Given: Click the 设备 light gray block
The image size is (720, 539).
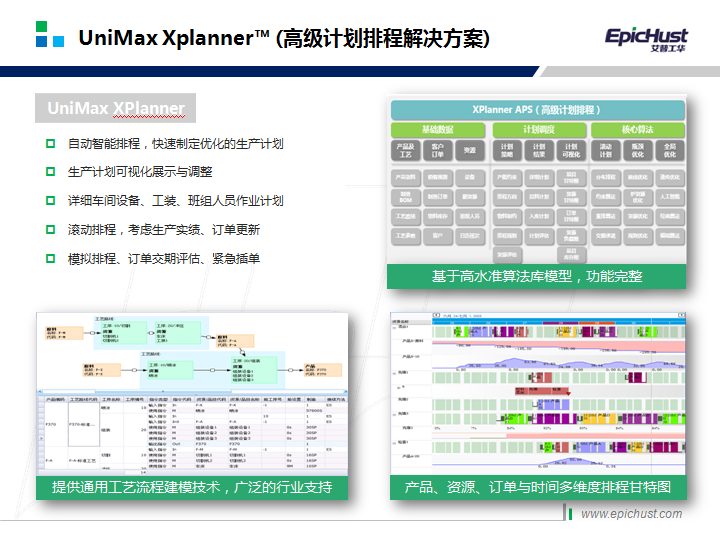Looking at the screenshot, I should (470, 177).
